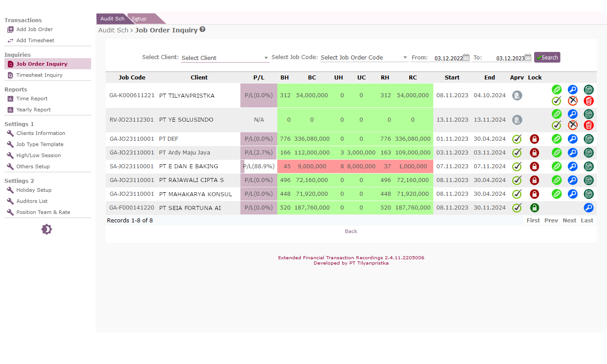Toggle the red lock for PT DEF

pyautogui.click(x=534, y=139)
